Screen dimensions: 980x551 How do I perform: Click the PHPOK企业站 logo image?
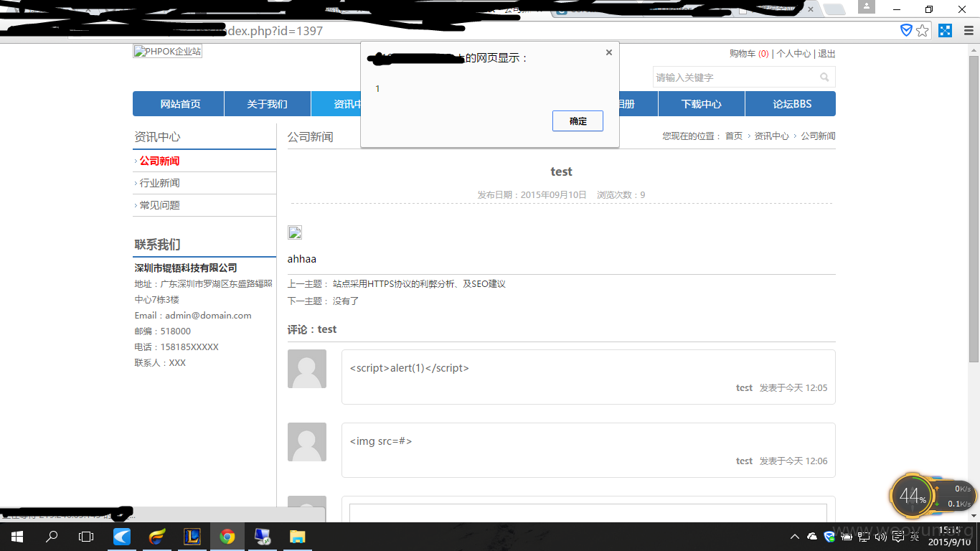point(167,52)
